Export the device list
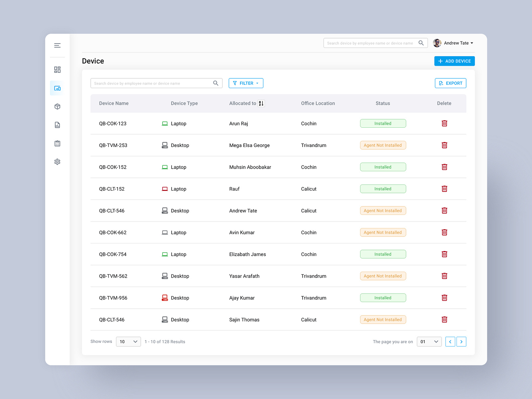532x399 pixels. pyautogui.click(x=450, y=83)
